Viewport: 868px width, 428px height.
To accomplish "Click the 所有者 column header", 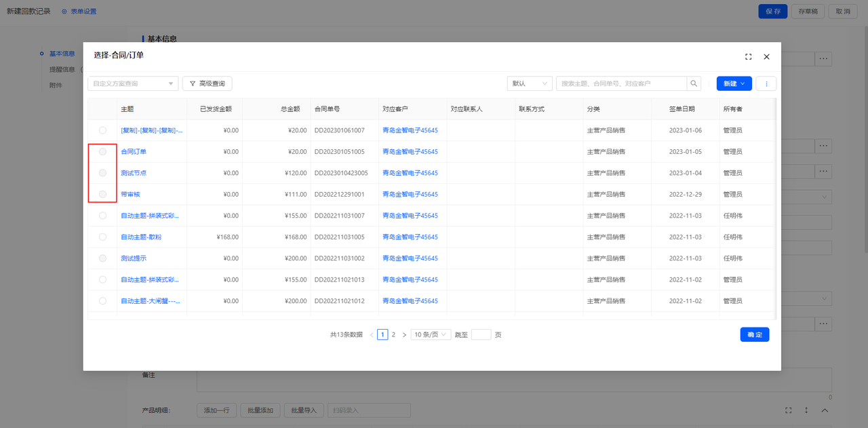I will 733,109.
